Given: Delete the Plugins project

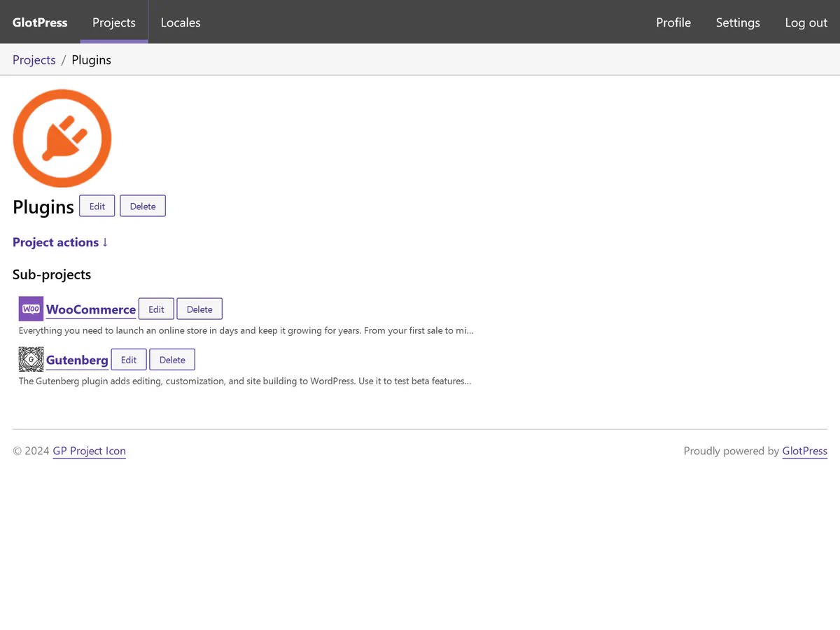Looking at the screenshot, I should pyautogui.click(x=143, y=206).
